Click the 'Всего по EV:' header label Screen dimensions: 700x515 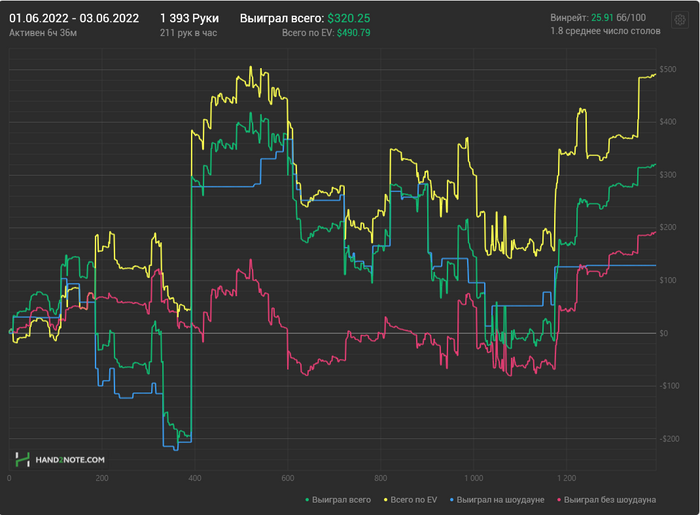tap(308, 33)
